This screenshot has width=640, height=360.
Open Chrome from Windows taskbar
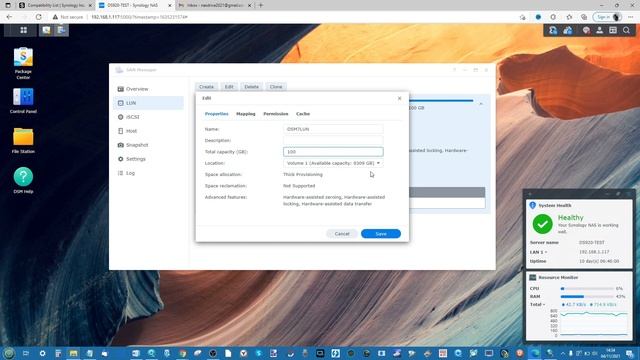[x=182, y=353]
